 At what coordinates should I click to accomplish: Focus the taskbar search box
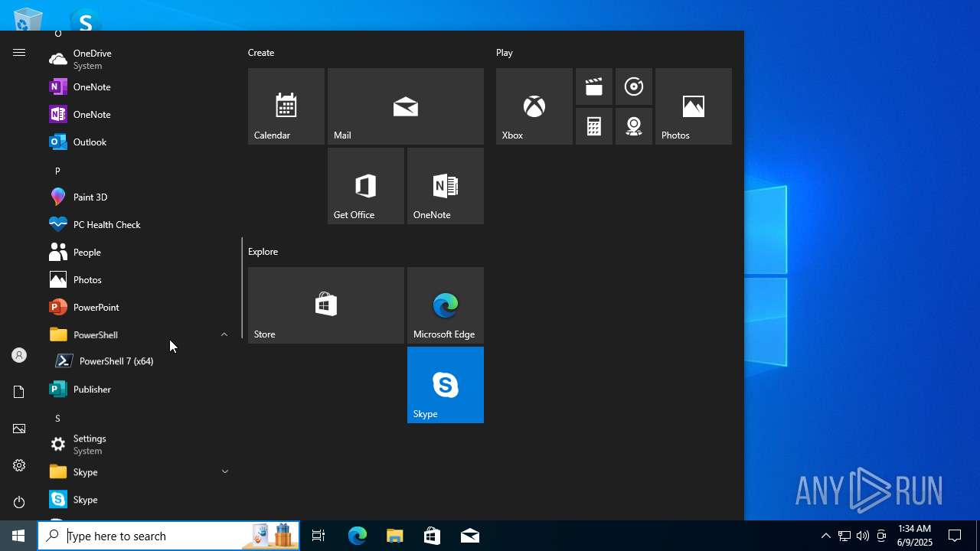click(x=168, y=536)
